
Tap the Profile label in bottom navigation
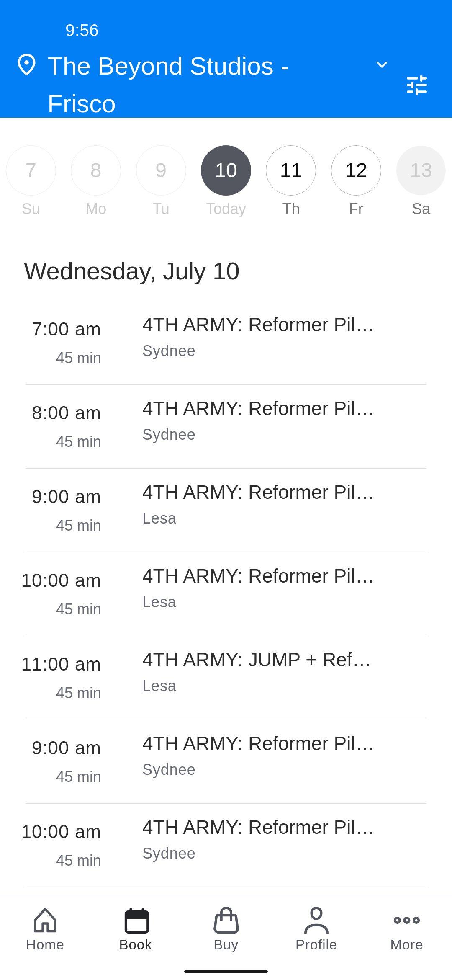(x=316, y=945)
